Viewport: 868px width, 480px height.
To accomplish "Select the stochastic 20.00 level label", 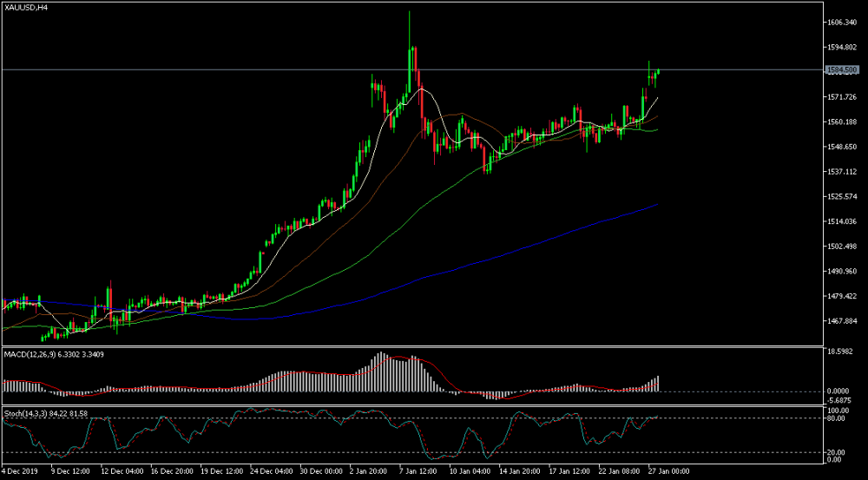I will click(x=837, y=452).
